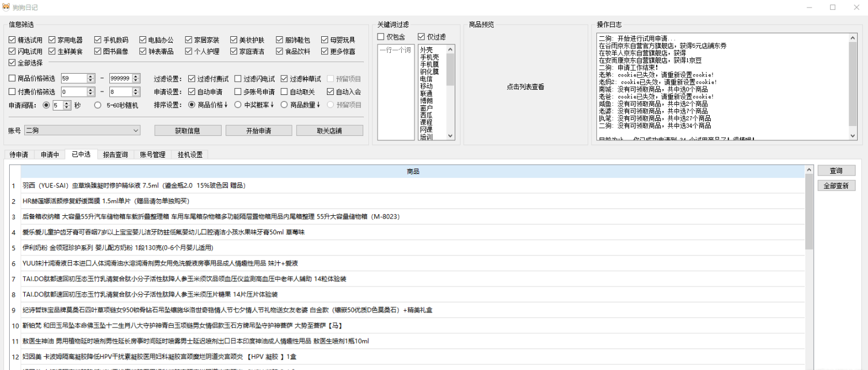Open the 账号管理 tab
This screenshot has height=370, width=868.
tap(153, 154)
